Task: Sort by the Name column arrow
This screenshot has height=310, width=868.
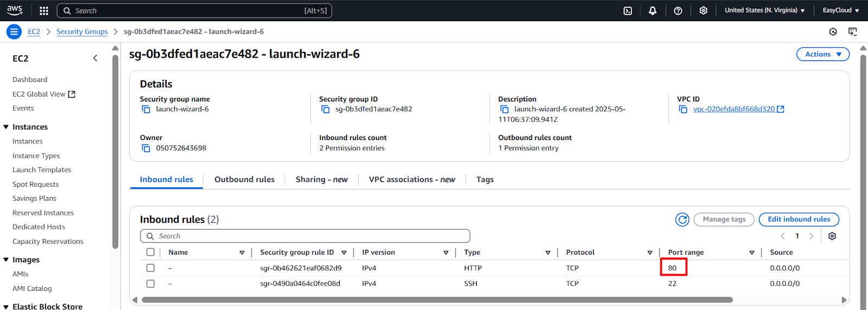Action: tap(242, 252)
